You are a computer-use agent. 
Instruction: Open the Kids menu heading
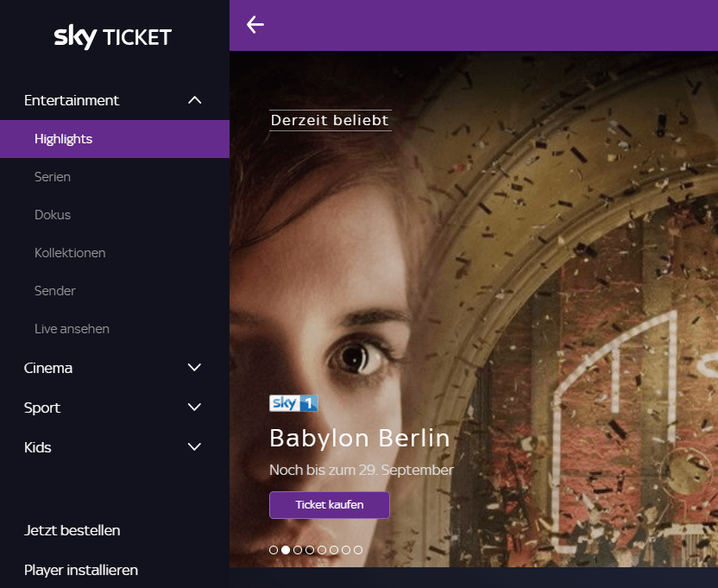point(38,447)
